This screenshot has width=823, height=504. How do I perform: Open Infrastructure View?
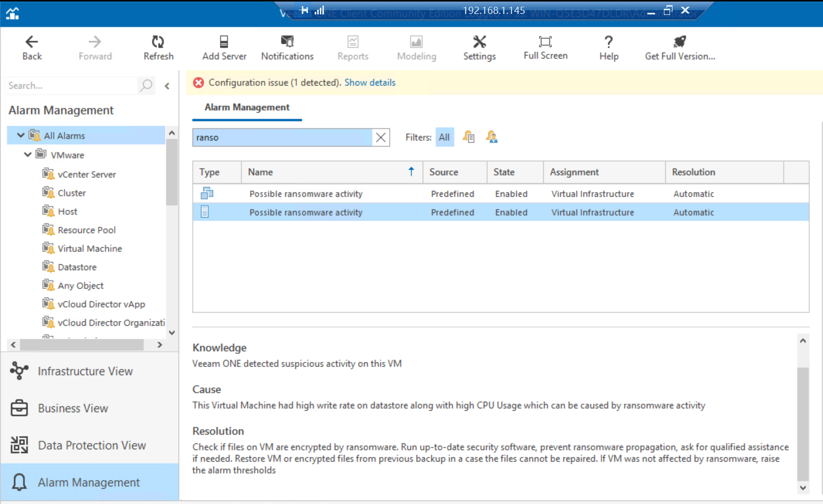point(90,371)
